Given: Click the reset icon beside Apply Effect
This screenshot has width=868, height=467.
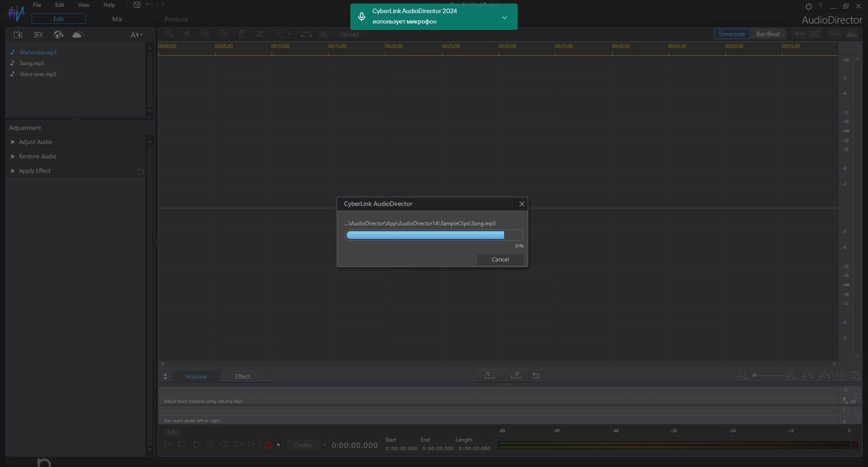Looking at the screenshot, I should tap(141, 171).
